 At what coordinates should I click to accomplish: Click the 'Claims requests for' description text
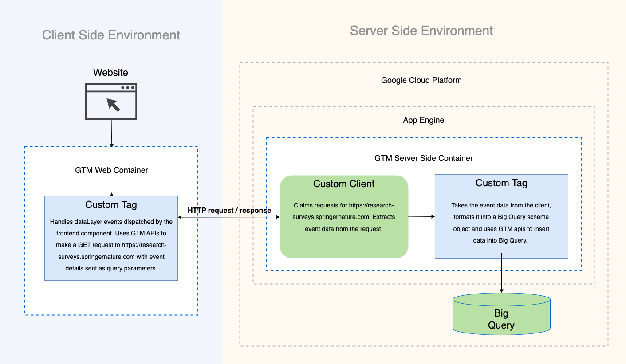point(344,217)
